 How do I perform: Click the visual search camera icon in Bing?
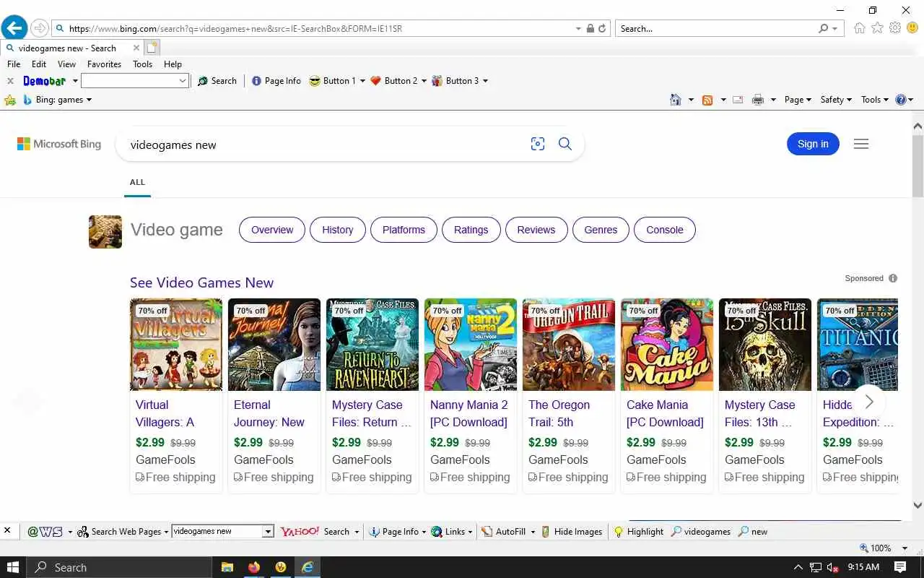[x=537, y=144]
